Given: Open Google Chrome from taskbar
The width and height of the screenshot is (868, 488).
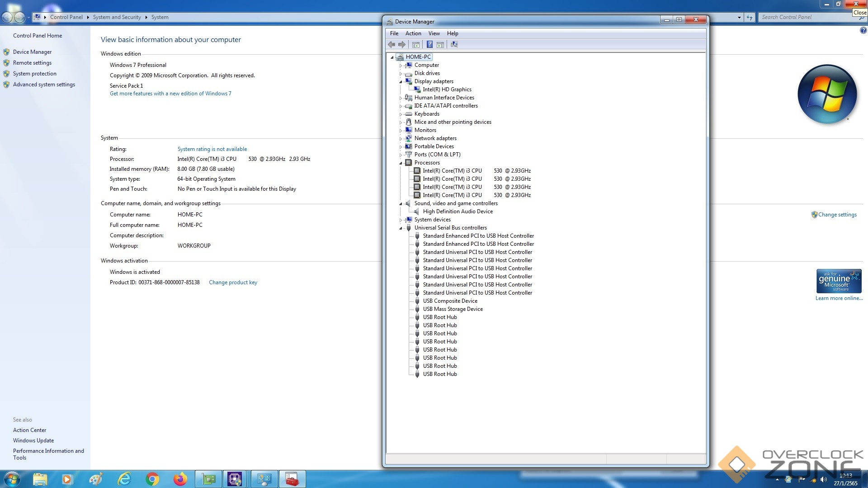Looking at the screenshot, I should [x=152, y=479].
